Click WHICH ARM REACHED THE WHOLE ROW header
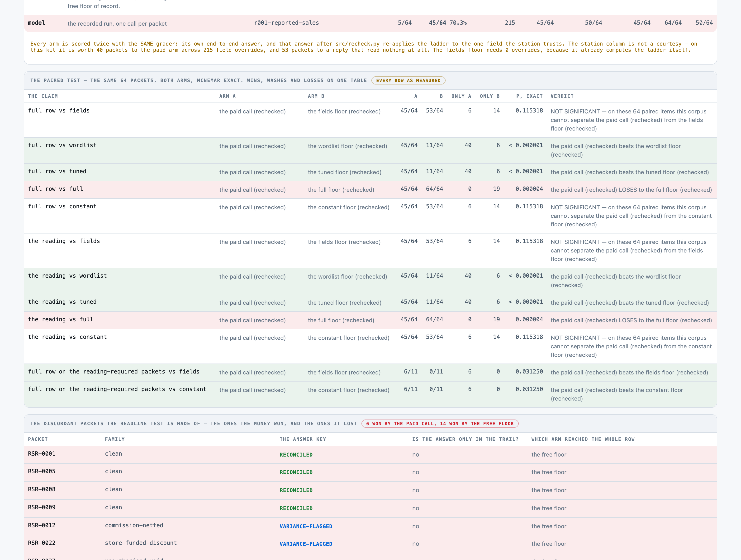Image resolution: width=741 pixels, height=560 pixels. [x=583, y=439]
